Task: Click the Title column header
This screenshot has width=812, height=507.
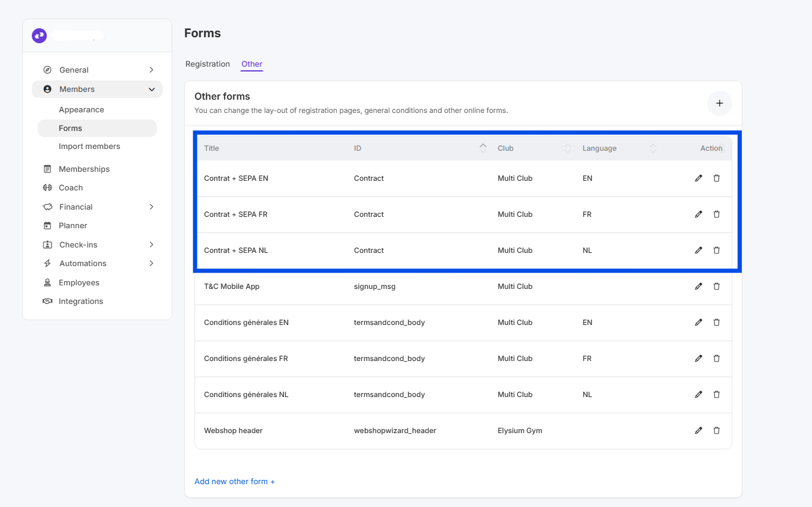Action: click(212, 148)
